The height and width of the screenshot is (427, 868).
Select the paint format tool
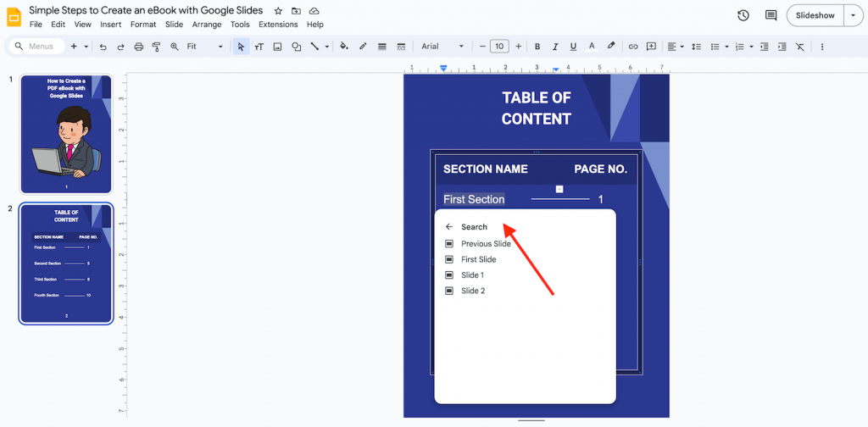tap(156, 47)
